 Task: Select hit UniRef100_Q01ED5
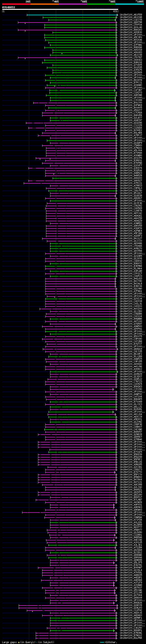pos(131,67)
